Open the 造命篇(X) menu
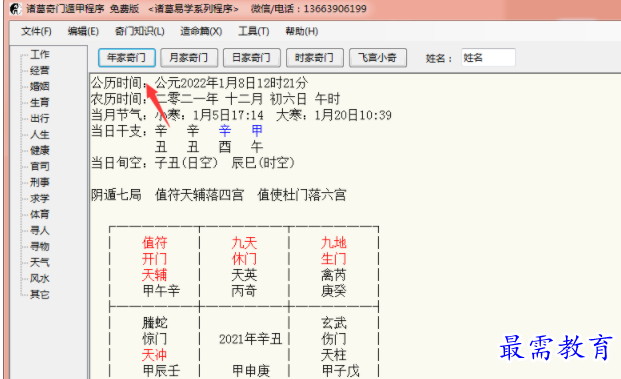The width and height of the screenshot is (621, 379). coord(201,31)
